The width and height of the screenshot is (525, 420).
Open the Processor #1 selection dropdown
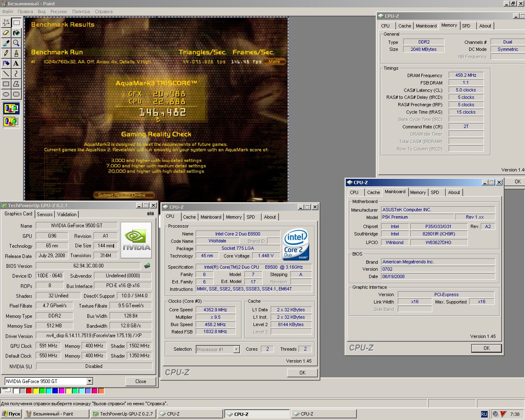click(236, 349)
